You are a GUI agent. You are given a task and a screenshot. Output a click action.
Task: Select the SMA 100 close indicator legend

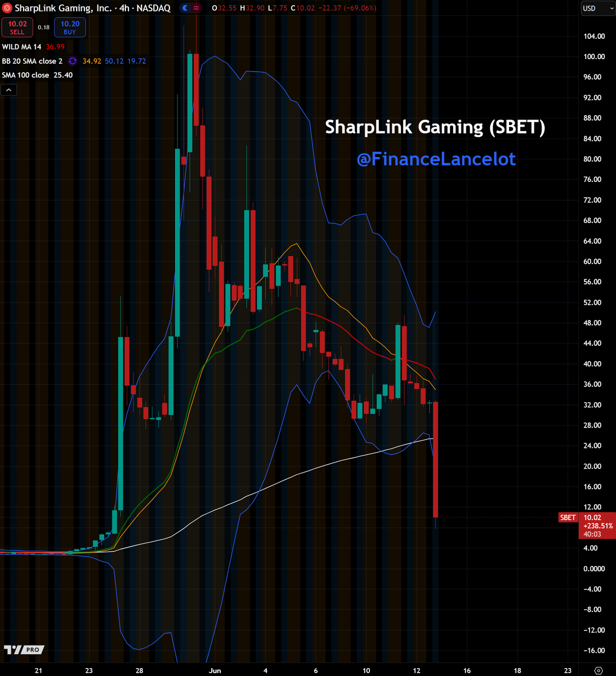[x=25, y=75]
